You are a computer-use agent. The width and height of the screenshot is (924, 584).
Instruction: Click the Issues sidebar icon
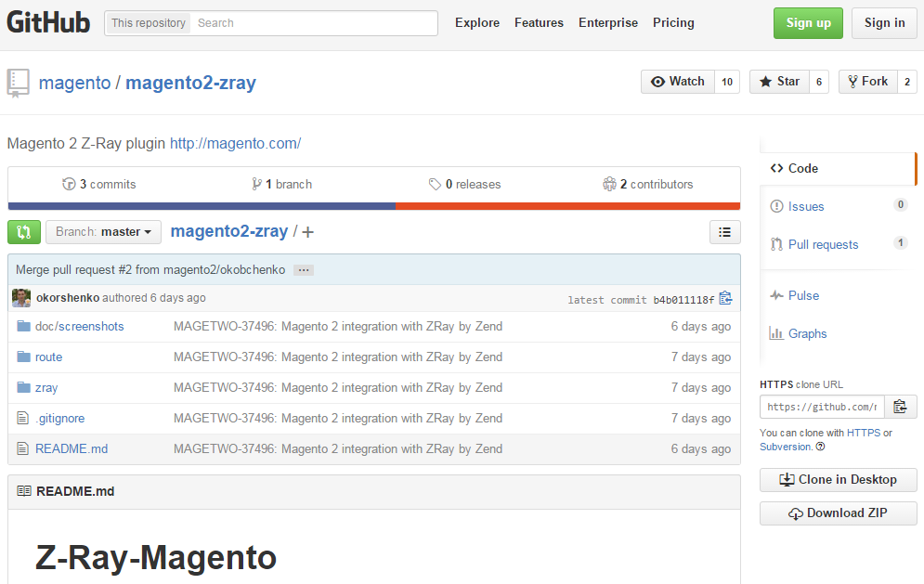click(x=776, y=206)
